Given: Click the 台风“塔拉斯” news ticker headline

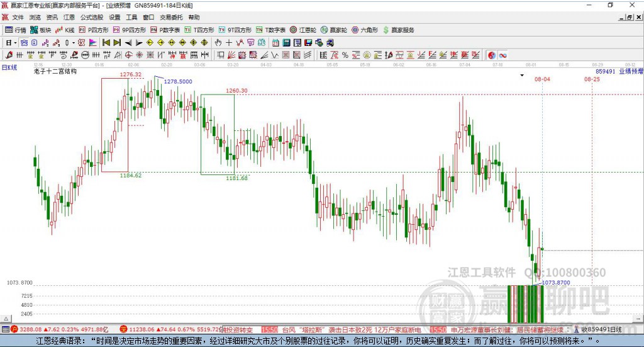Looking at the screenshot, I should coord(351,330).
